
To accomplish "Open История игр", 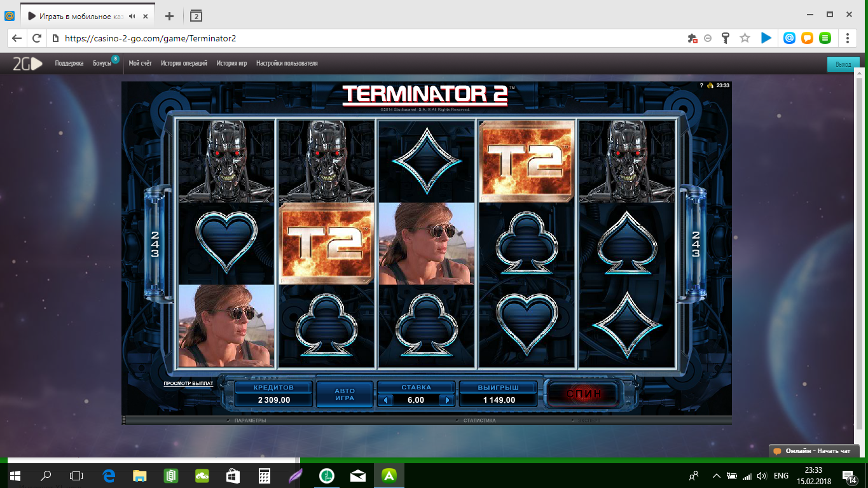I will [231, 64].
